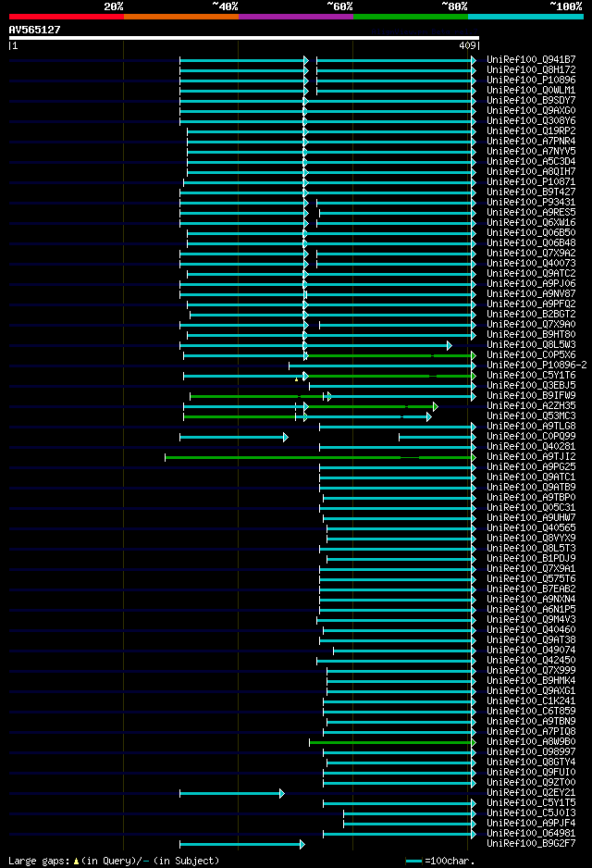Screen dimensions: 592x868
Task: Click the cyan alignment bar for UniRef100_Q8L5W3
Action: pos(316,346)
